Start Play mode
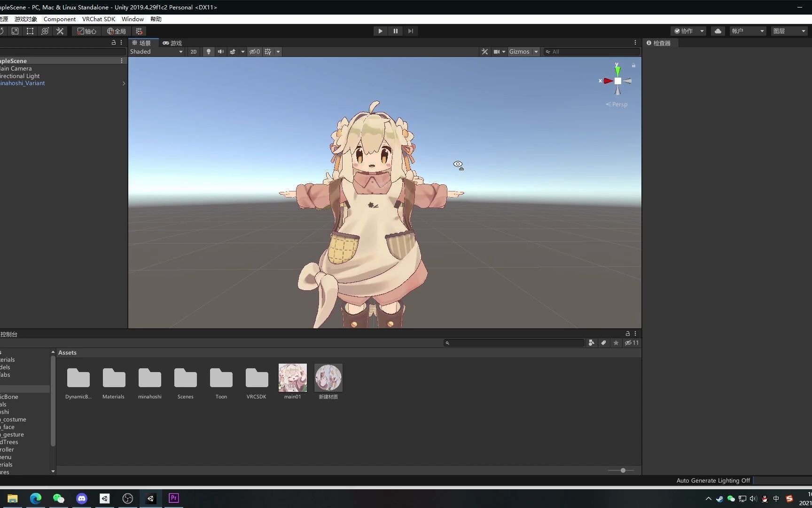The image size is (812, 508). [x=380, y=31]
